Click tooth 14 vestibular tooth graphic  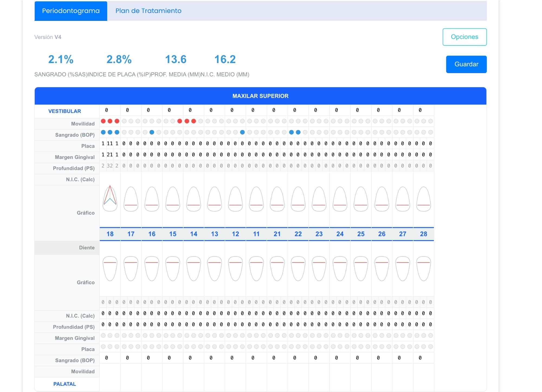pyautogui.click(x=193, y=199)
